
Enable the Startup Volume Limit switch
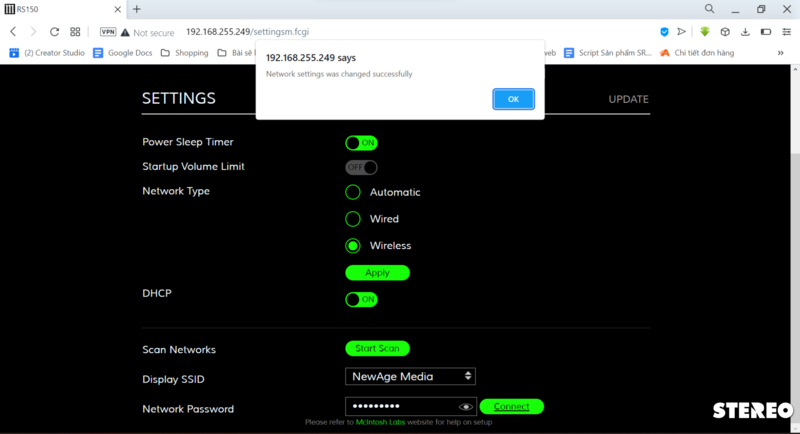[x=361, y=167]
